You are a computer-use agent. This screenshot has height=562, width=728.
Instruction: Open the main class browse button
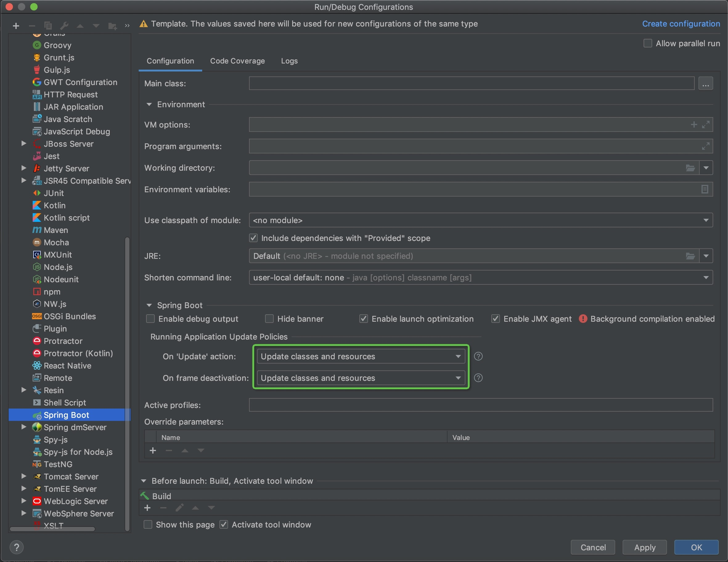coord(705,83)
